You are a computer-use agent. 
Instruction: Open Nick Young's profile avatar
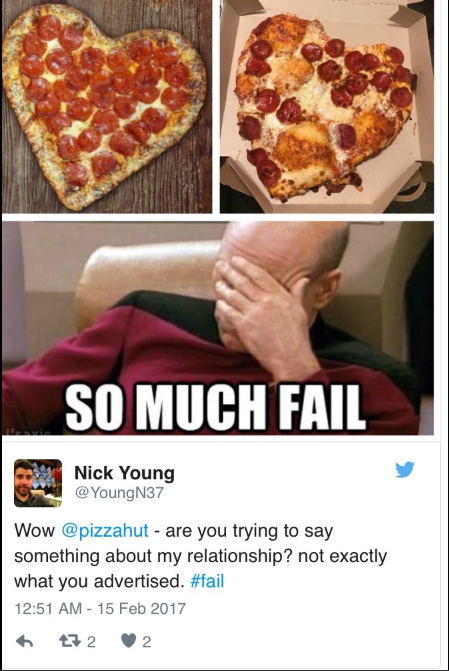point(38,483)
